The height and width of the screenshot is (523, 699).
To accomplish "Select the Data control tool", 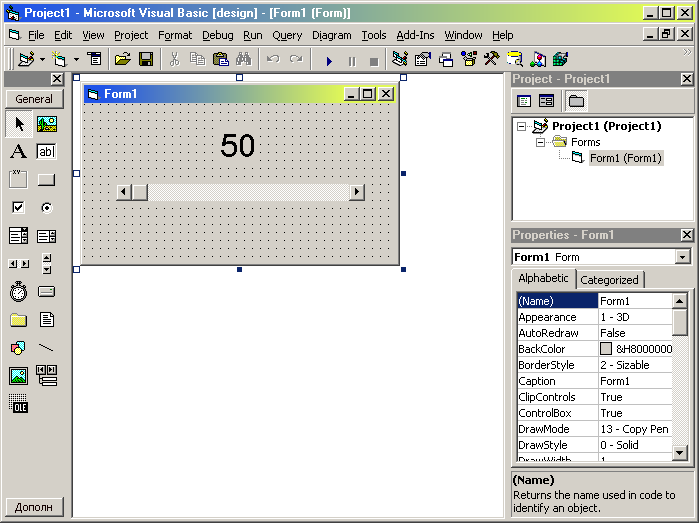I will 46,376.
